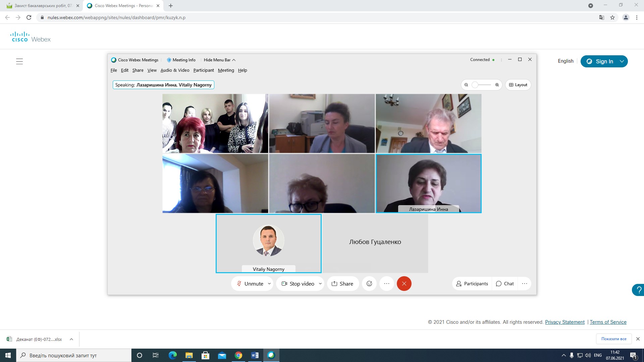Open the Chat panel
The width and height of the screenshot is (644, 362).
[x=505, y=284]
